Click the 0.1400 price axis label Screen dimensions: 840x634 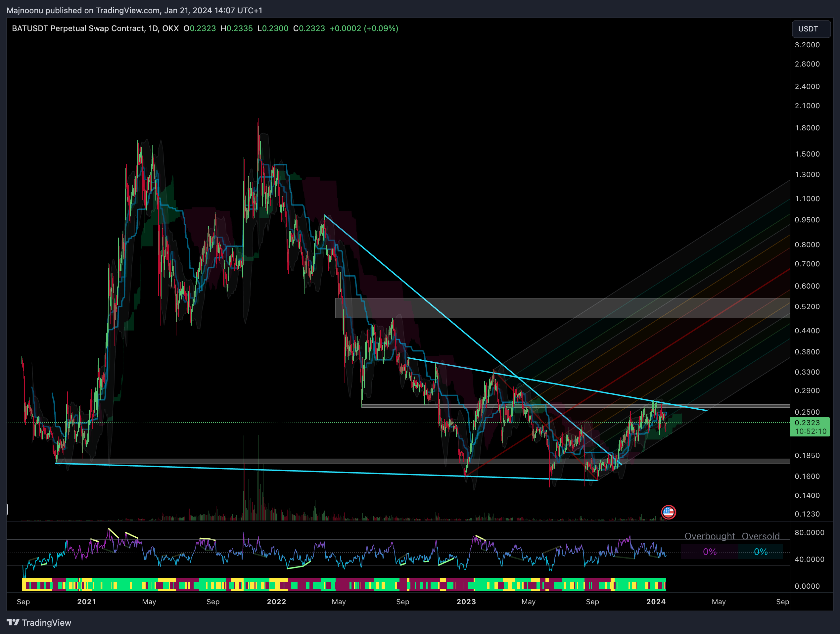(807, 495)
